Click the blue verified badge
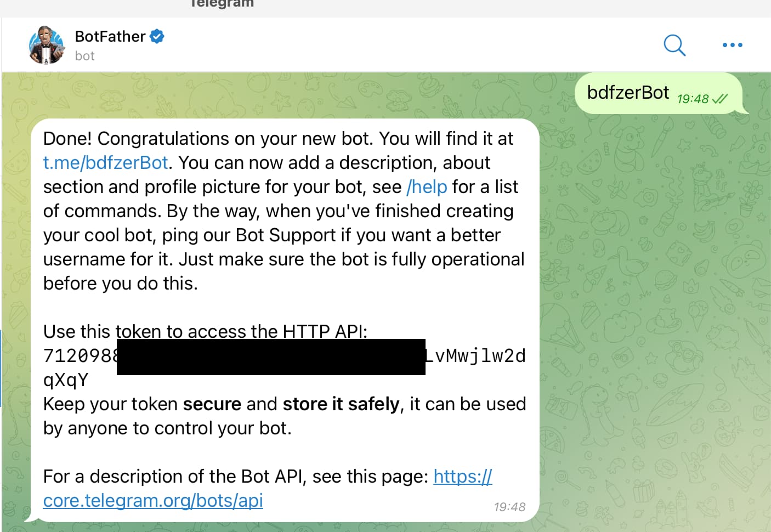Screen dimensions: 771x532 click(x=157, y=36)
